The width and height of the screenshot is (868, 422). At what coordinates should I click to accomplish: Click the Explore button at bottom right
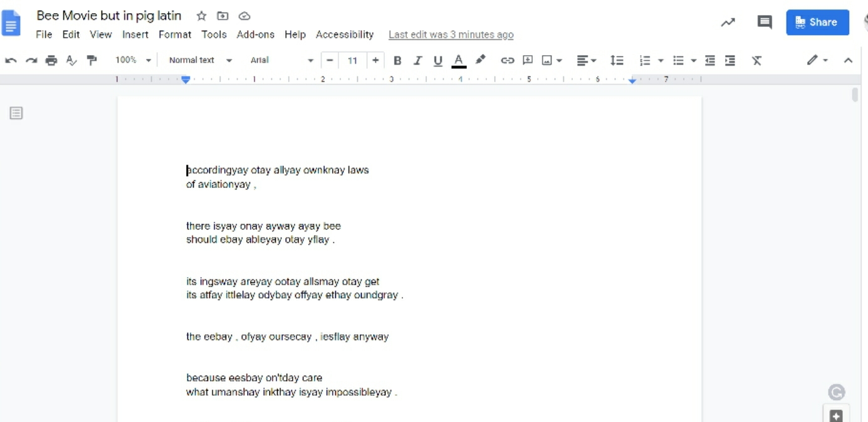(836, 415)
